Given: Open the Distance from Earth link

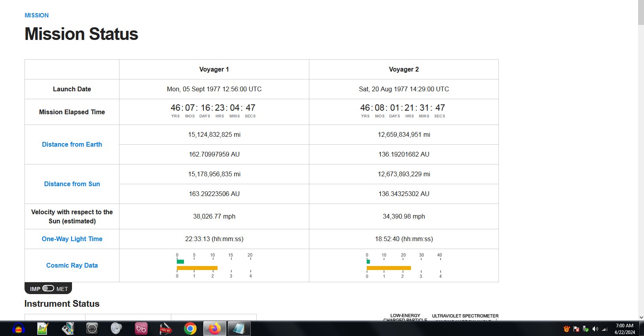Looking at the screenshot, I should point(72,145).
